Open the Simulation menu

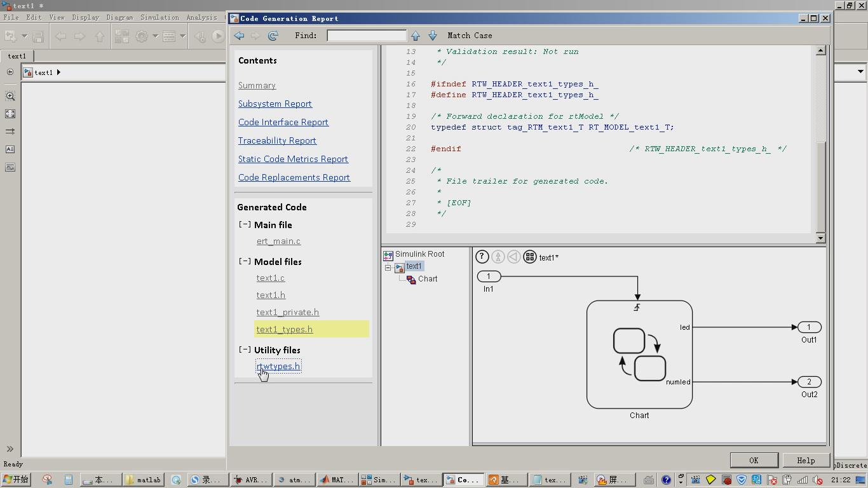[159, 17]
